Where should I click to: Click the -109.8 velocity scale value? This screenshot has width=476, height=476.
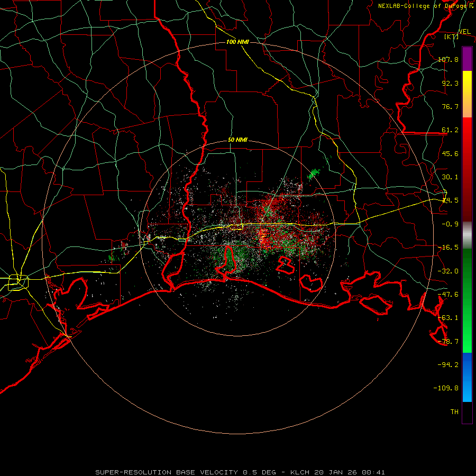pyautogui.click(x=446, y=388)
